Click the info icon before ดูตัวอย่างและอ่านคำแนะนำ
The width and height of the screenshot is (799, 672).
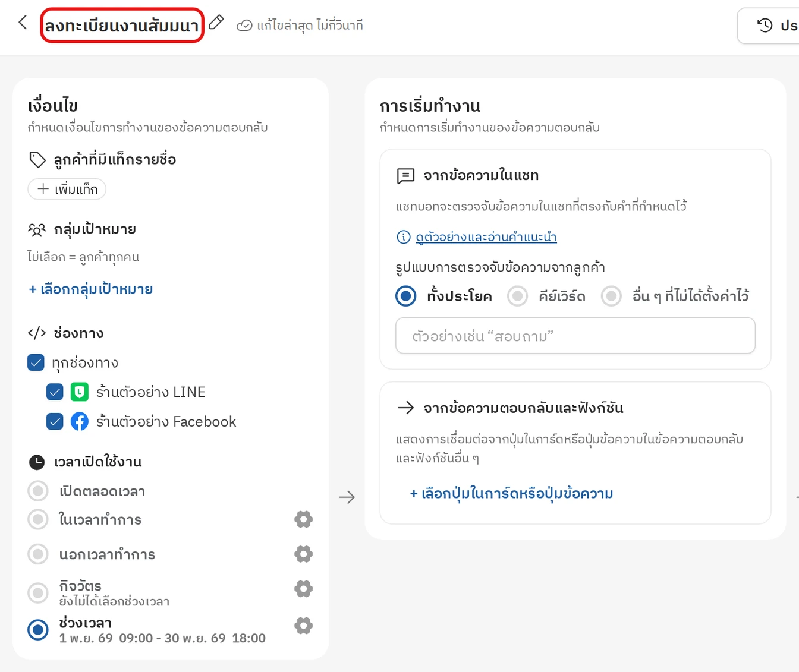point(403,237)
